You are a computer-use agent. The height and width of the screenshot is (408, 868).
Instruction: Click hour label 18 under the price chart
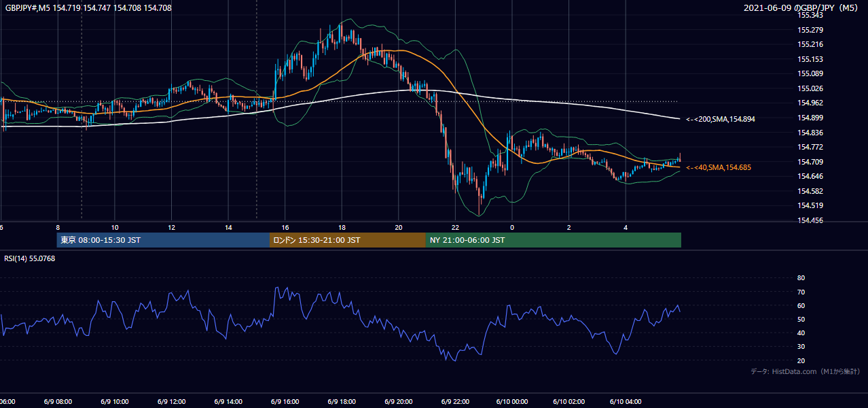(342, 227)
